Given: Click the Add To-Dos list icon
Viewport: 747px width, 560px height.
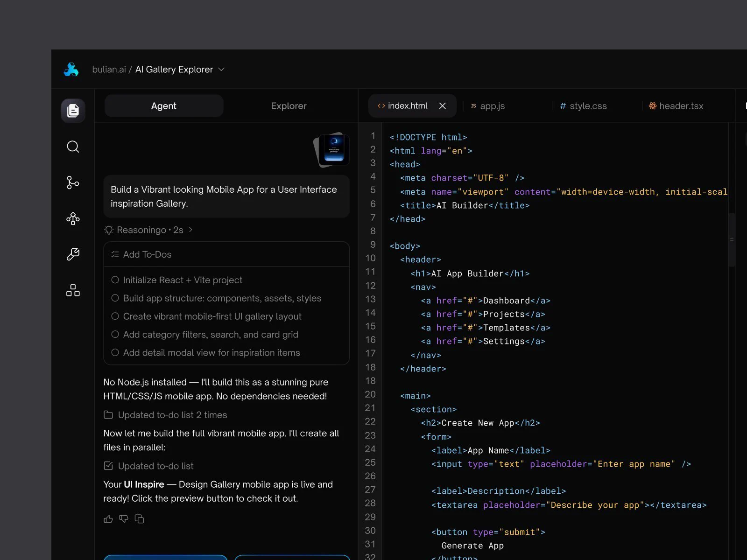Looking at the screenshot, I should point(115,254).
